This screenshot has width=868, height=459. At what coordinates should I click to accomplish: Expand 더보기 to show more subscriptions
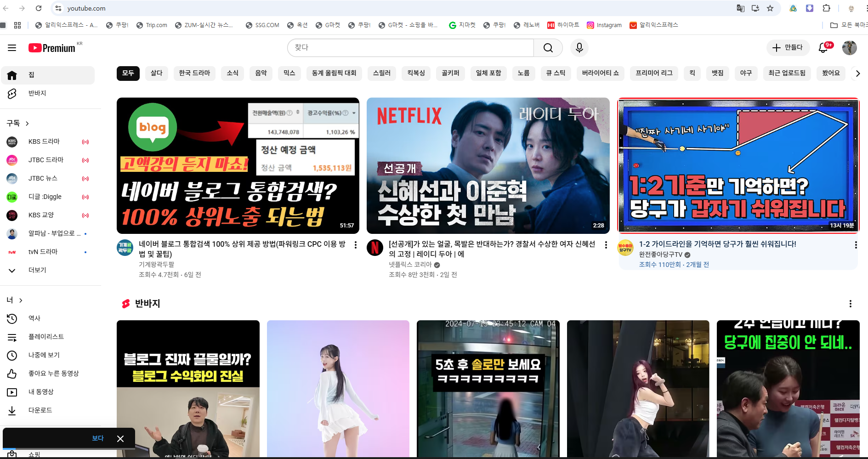48,270
